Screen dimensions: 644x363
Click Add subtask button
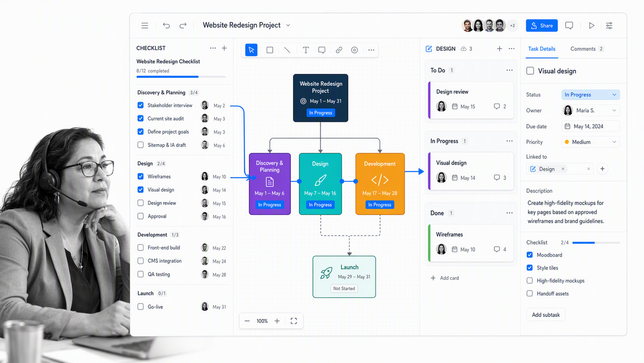click(x=546, y=315)
